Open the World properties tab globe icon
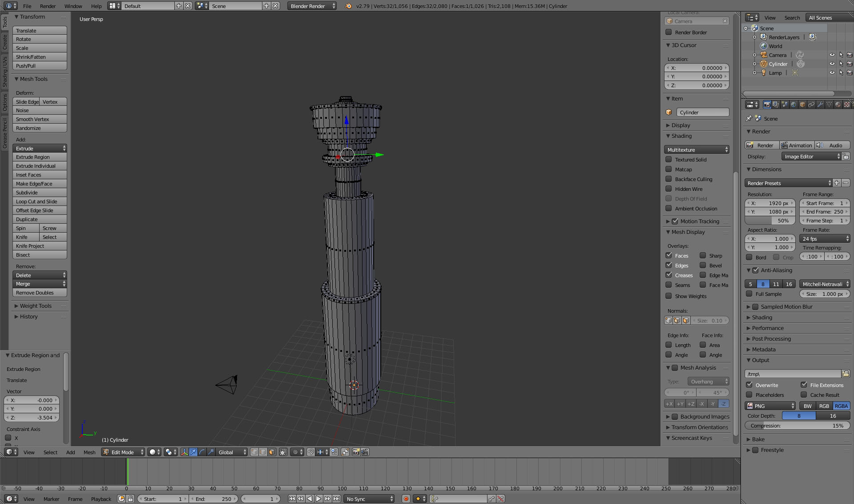Viewport: 854px width, 504px height. click(794, 105)
